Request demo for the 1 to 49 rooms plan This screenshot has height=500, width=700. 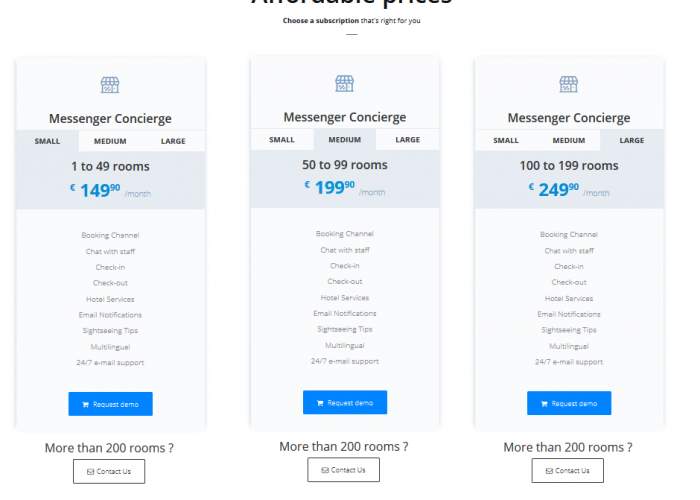point(110,404)
